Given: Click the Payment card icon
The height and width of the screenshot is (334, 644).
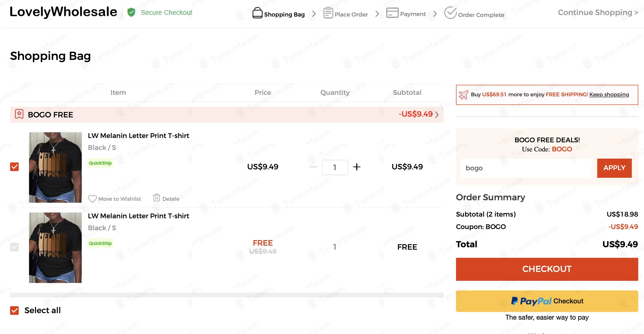Looking at the screenshot, I should click(x=392, y=13).
